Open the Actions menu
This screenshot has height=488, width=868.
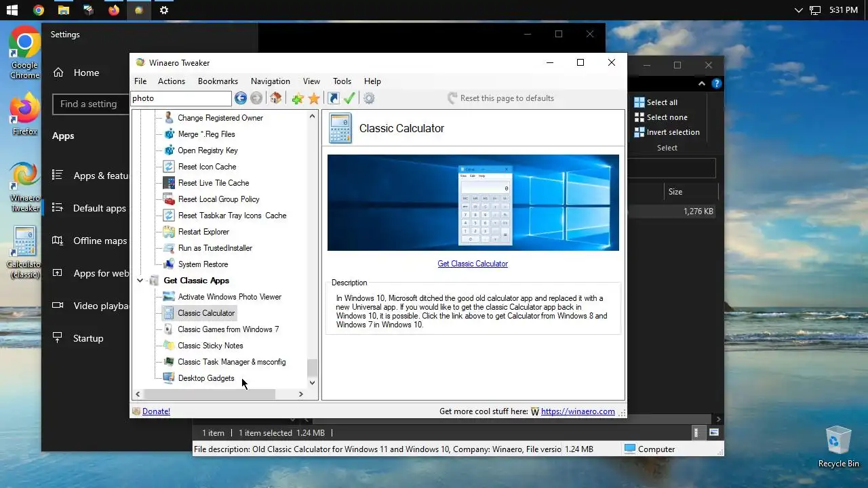[172, 81]
